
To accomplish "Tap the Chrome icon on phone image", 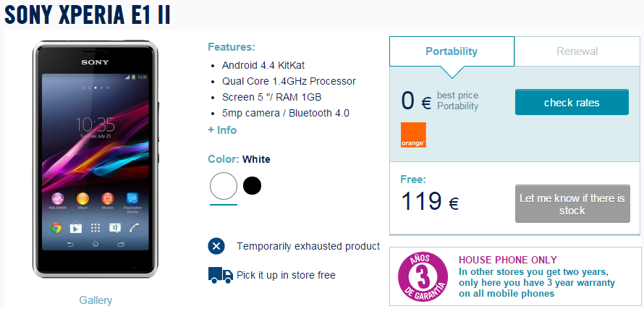I will (56, 228).
